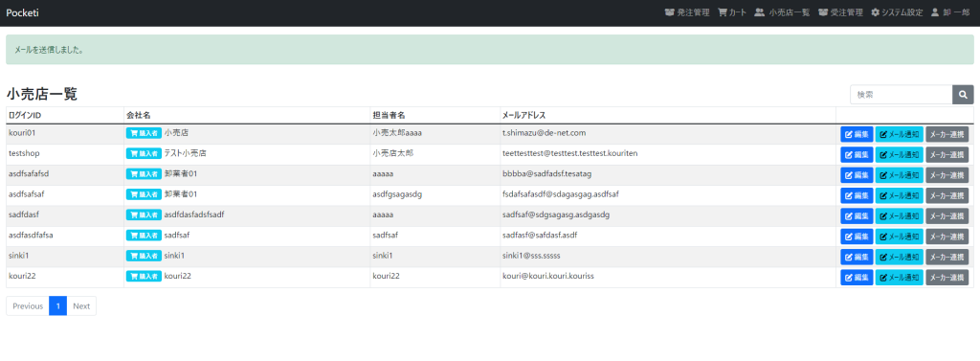Click メーカー連携 for asdfsafsaf

point(947,196)
